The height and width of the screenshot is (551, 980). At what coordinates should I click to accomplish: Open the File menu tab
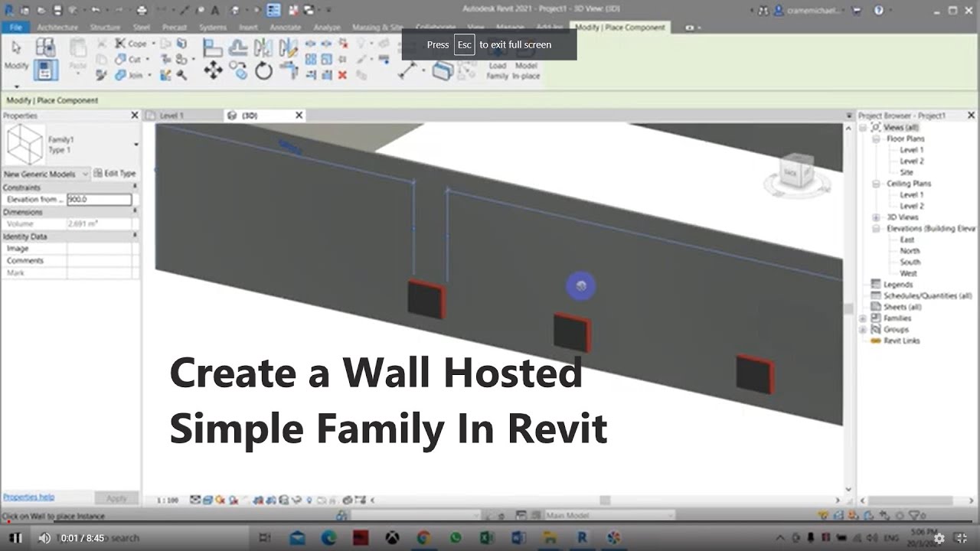(15, 28)
